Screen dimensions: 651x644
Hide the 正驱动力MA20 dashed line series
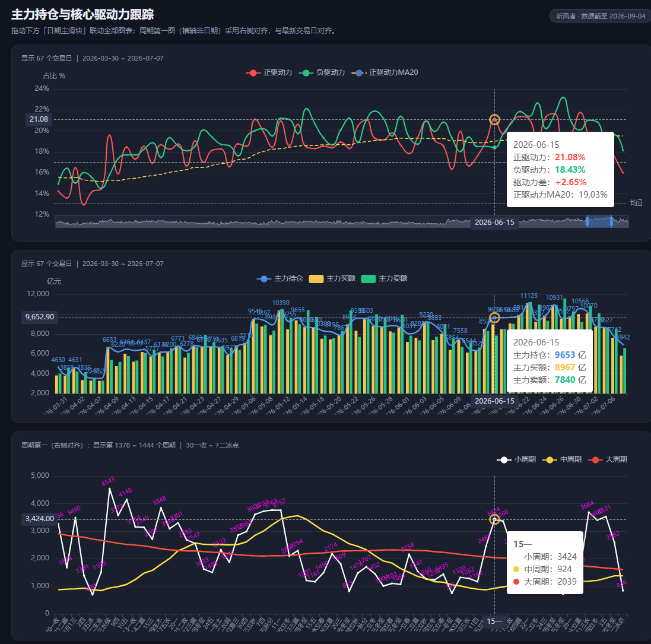[385, 72]
